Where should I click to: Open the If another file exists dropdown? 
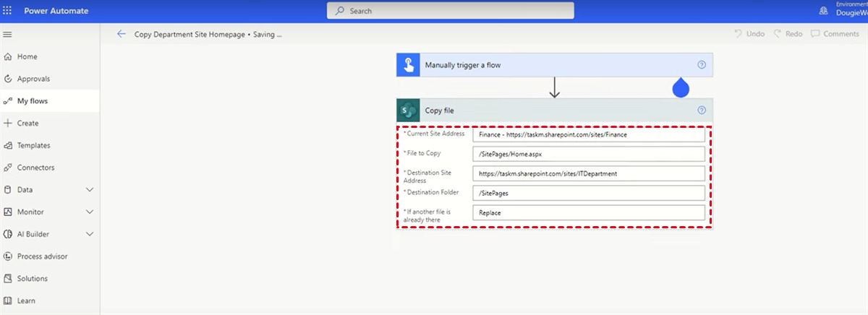[588, 212]
